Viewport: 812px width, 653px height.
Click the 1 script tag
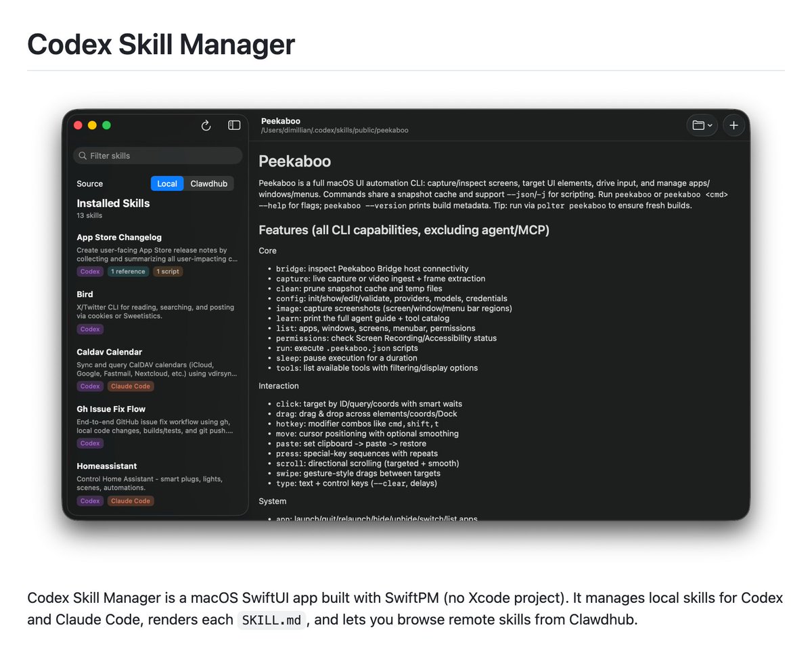click(168, 271)
